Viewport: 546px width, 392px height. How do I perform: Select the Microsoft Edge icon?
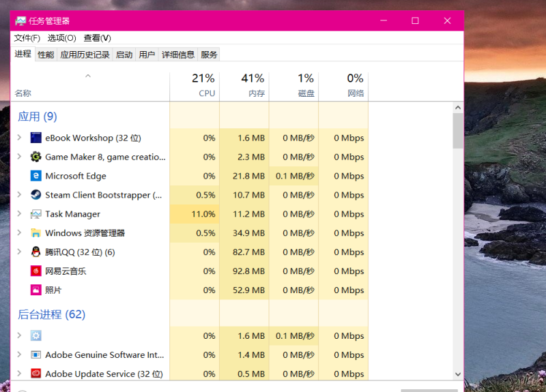click(x=36, y=176)
